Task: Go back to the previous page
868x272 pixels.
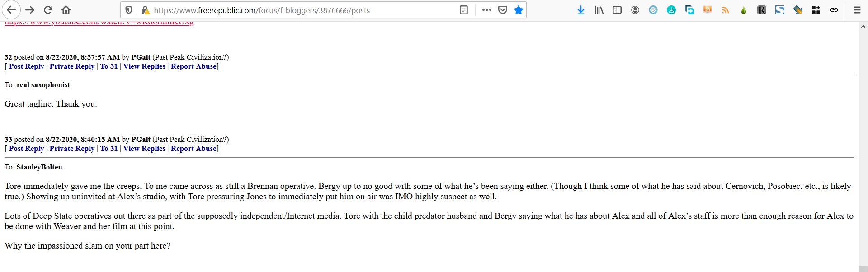Action: [11, 10]
